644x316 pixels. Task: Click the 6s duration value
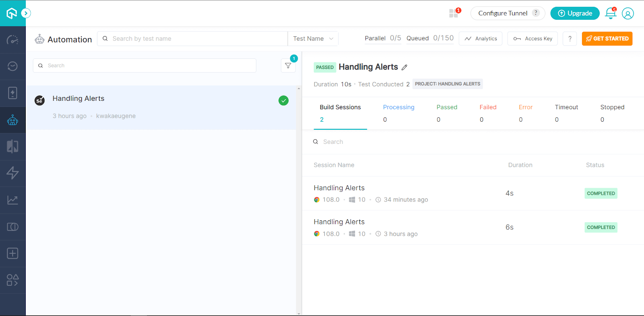coord(510,227)
